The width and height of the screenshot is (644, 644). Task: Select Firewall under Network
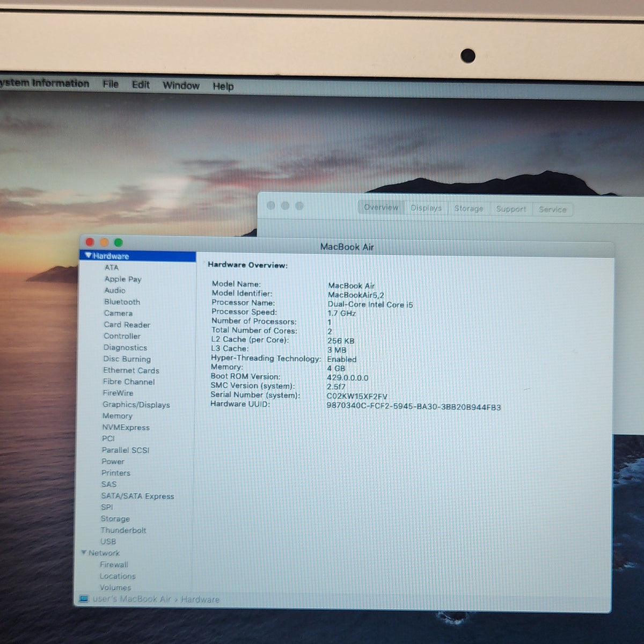[x=114, y=565]
